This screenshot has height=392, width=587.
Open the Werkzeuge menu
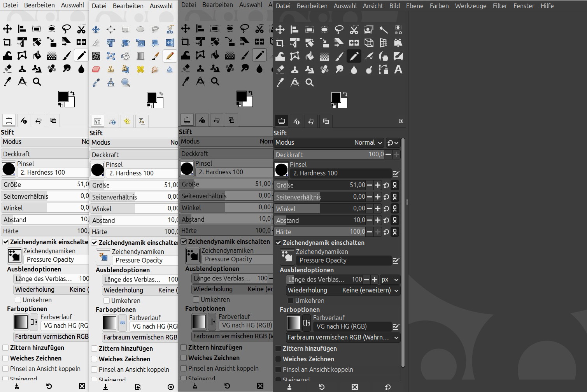point(471,6)
